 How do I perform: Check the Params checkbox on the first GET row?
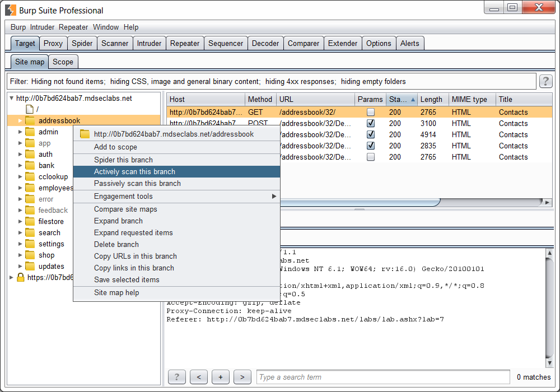[370, 112]
